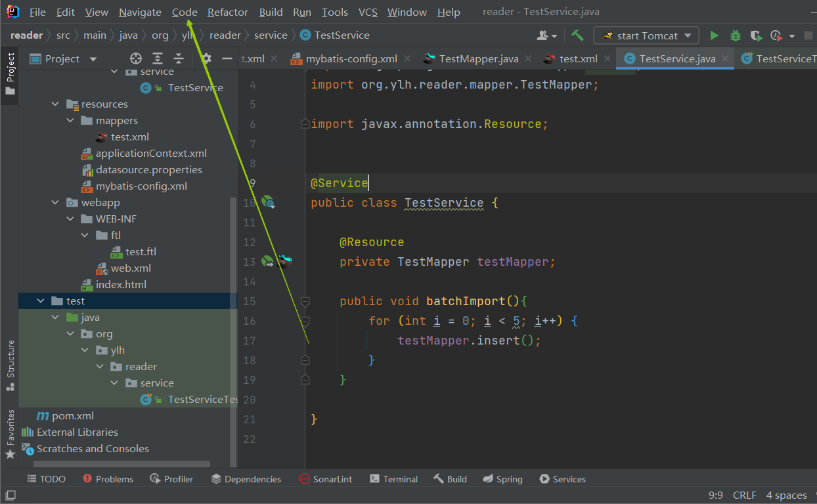
Task: Collapse the mappers folder
Action: [x=71, y=120]
